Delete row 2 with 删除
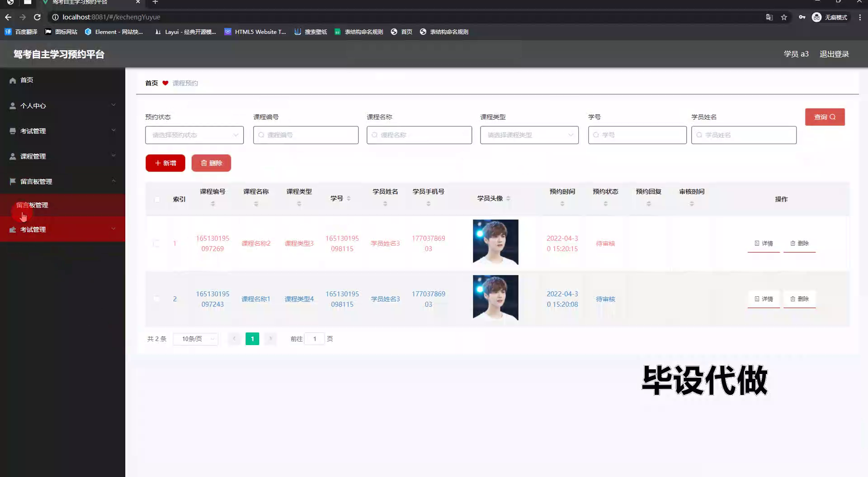This screenshot has height=477, width=868. (x=799, y=299)
